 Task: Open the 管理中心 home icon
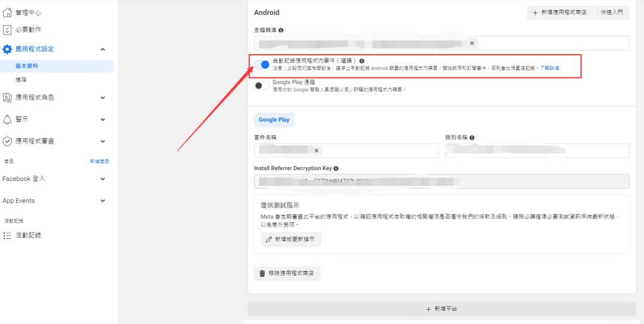7,13
